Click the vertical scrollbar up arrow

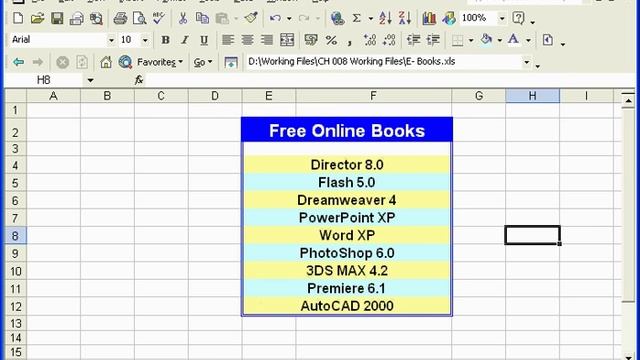(x=628, y=100)
